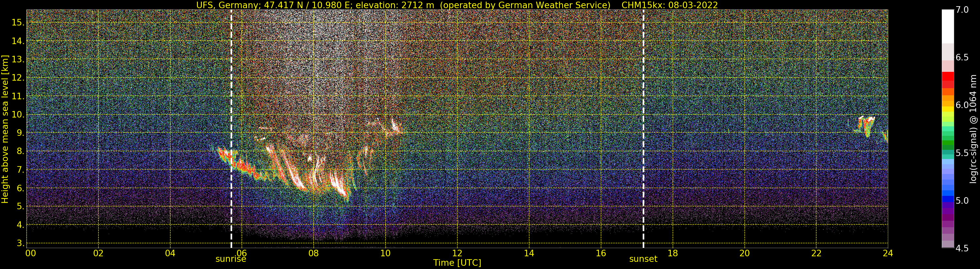The height and width of the screenshot is (269, 980).
Task: Click the "7.0" colorbar tick value
Action: 962,10
